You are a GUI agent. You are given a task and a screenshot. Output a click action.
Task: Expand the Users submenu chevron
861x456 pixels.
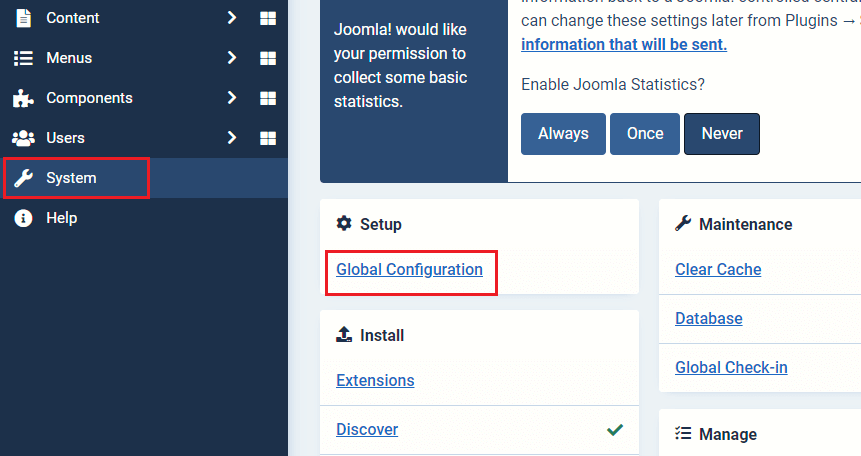231,138
